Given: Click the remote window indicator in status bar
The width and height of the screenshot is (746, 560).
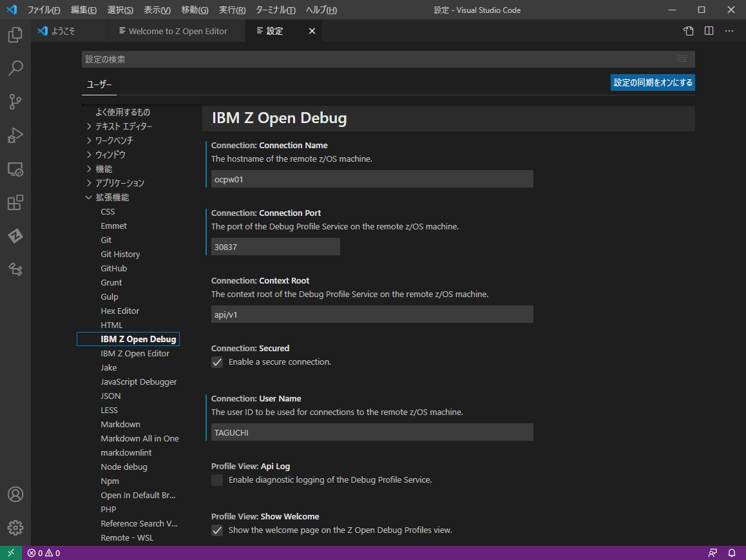Looking at the screenshot, I should [x=11, y=553].
